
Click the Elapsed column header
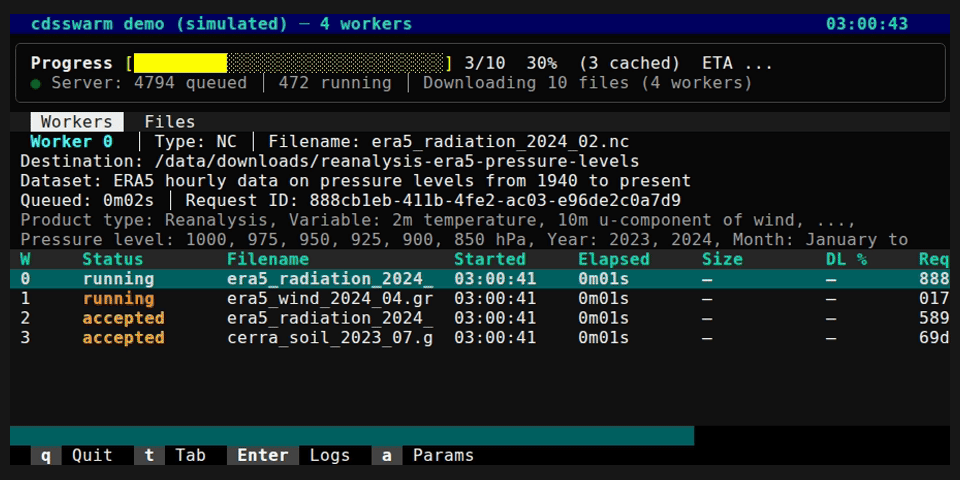(614, 259)
